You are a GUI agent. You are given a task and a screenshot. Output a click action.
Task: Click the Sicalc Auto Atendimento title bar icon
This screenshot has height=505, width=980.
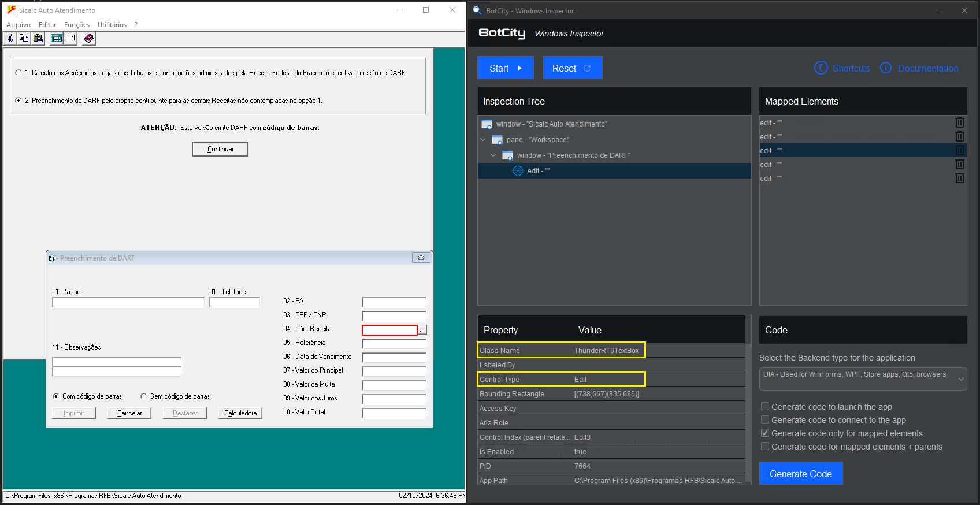click(x=12, y=10)
